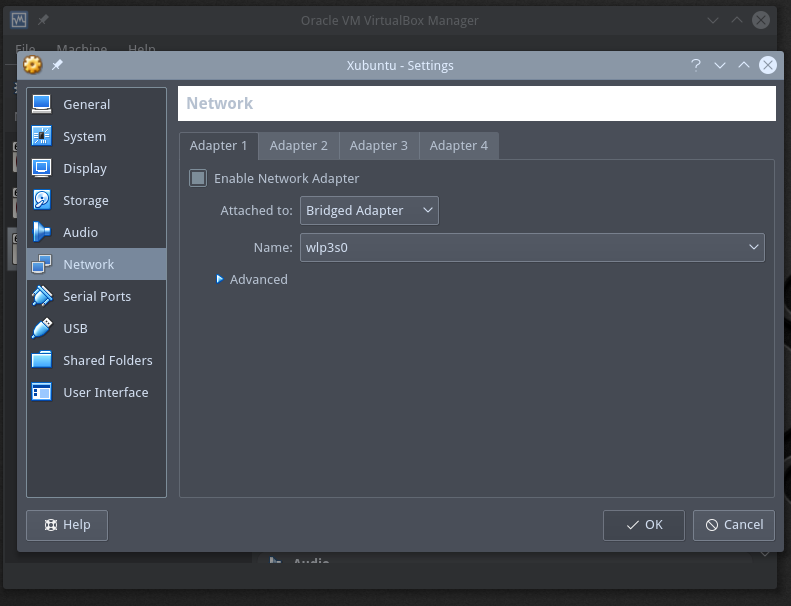
Task: Click the Serial Ports connector icon
Action: [x=41, y=296]
